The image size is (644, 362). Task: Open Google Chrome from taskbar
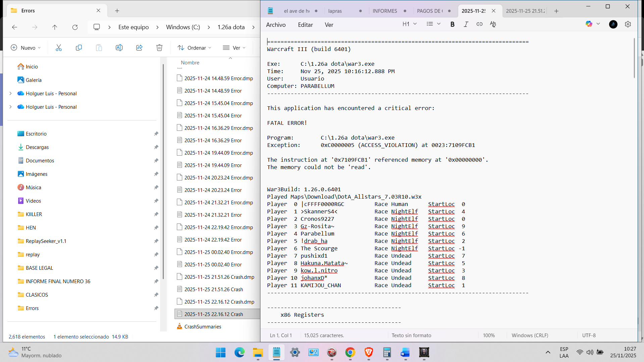coord(350,352)
